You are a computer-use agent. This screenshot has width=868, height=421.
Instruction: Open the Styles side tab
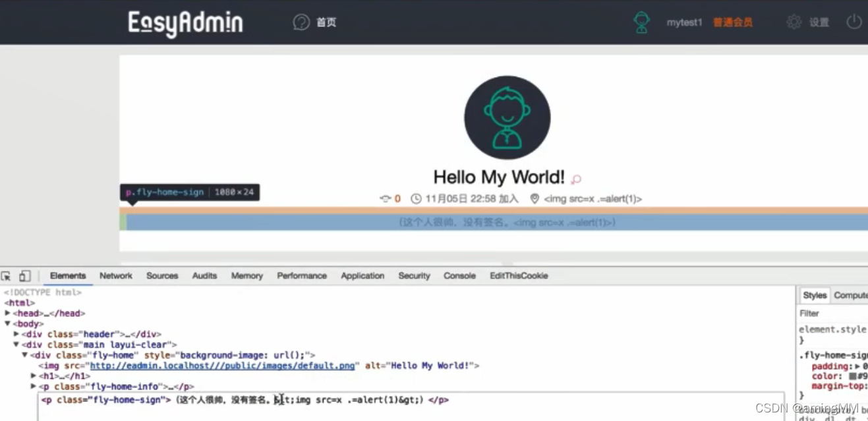tap(815, 295)
